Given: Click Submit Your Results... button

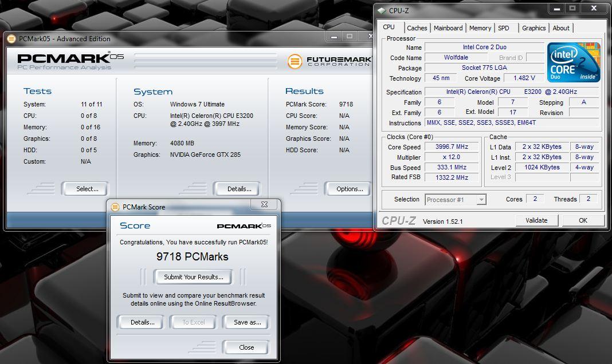Looking at the screenshot, I should point(194,277).
